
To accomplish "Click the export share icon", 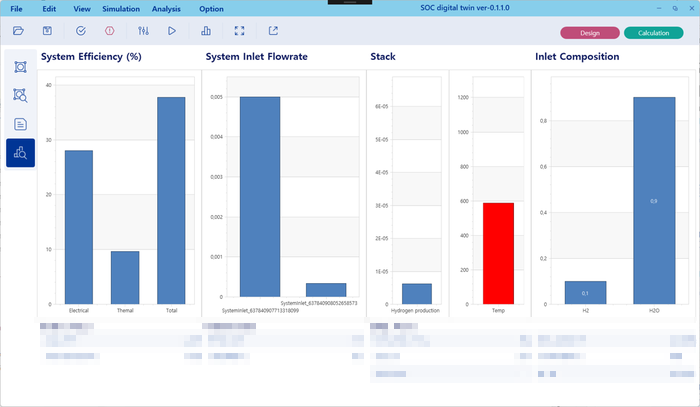I will pos(273,31).
